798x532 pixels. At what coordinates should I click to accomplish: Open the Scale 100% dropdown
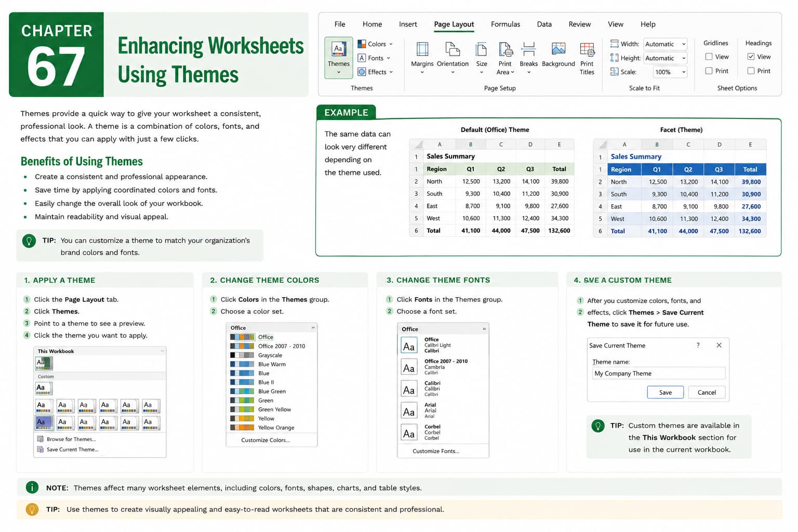click(x=684, y=72)
